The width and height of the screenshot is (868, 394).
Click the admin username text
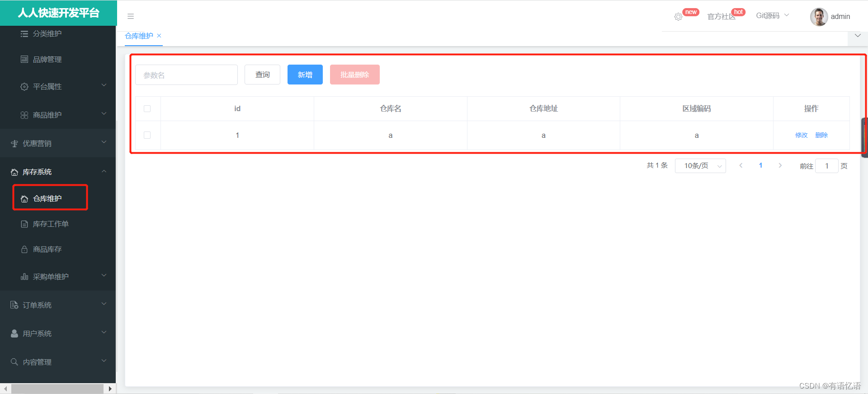pos(840,17)
